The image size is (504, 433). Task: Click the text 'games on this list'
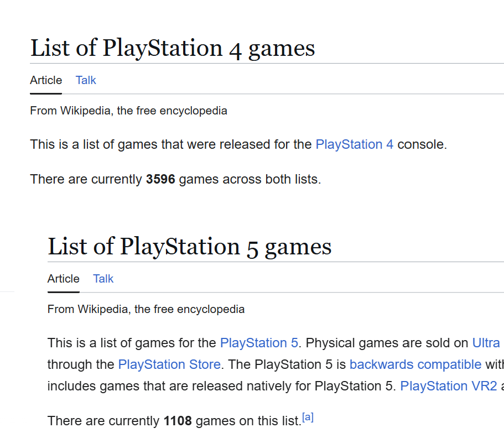click(x=247, y=421)
